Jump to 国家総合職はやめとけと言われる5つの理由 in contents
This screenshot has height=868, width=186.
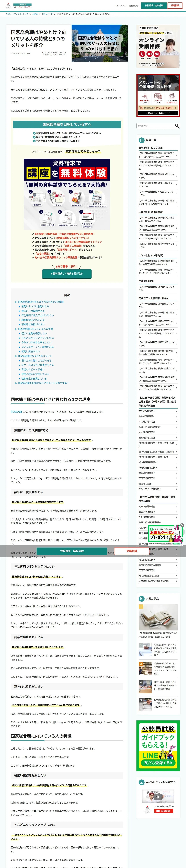tap(41, 302)
